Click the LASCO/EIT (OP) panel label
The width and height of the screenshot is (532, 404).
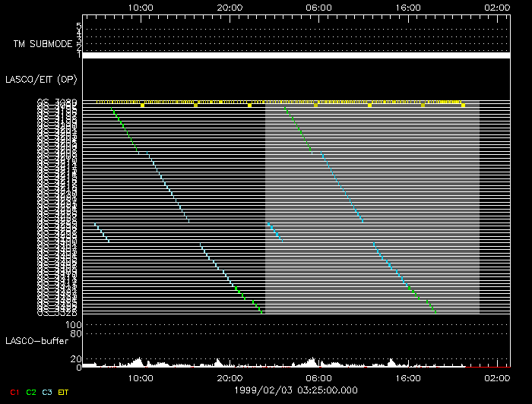tap(41, 79)
